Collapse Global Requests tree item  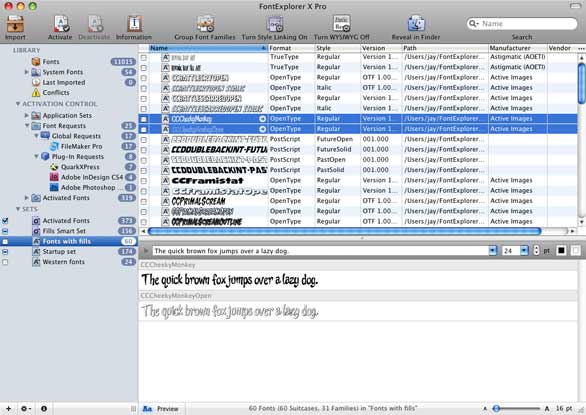pos(36,136)
